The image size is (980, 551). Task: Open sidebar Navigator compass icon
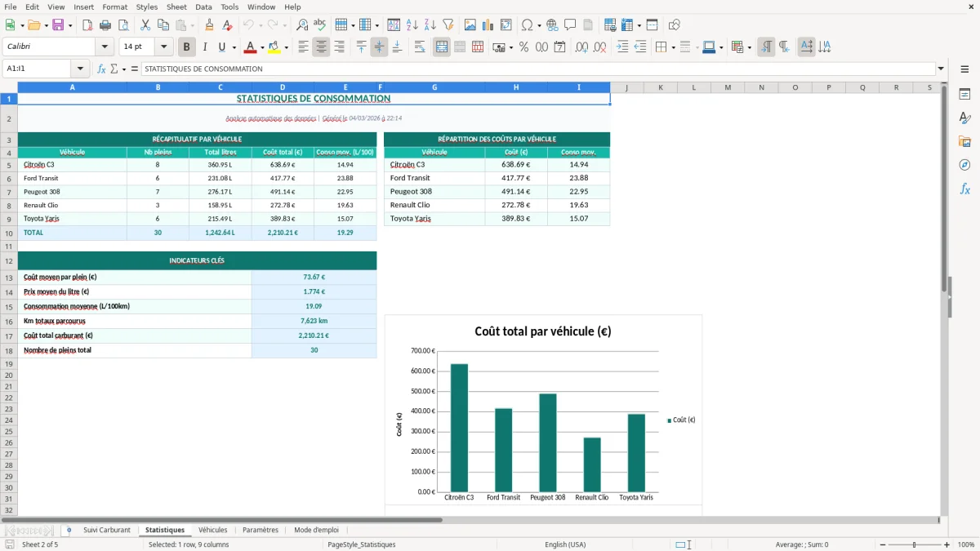point(964,165)
